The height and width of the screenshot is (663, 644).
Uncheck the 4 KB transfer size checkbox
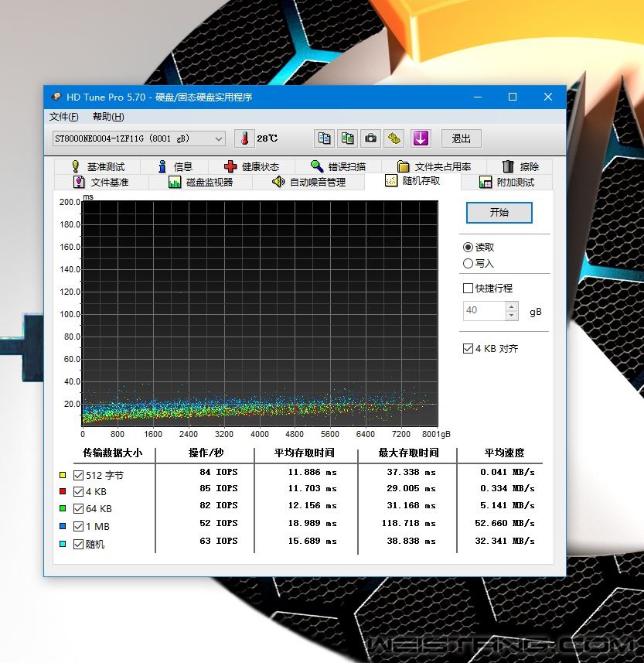[78, 491]
